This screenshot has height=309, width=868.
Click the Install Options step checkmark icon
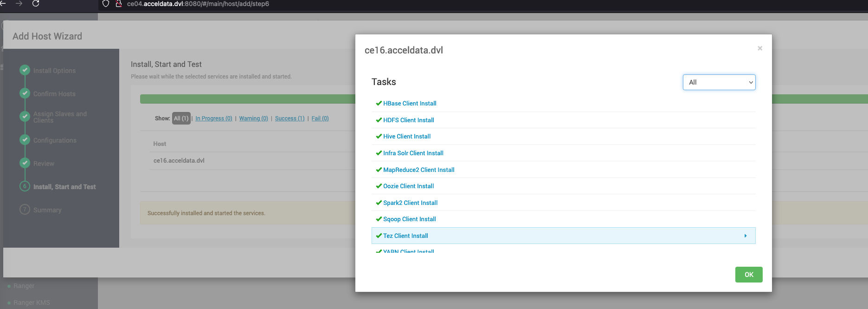[25, 70]
